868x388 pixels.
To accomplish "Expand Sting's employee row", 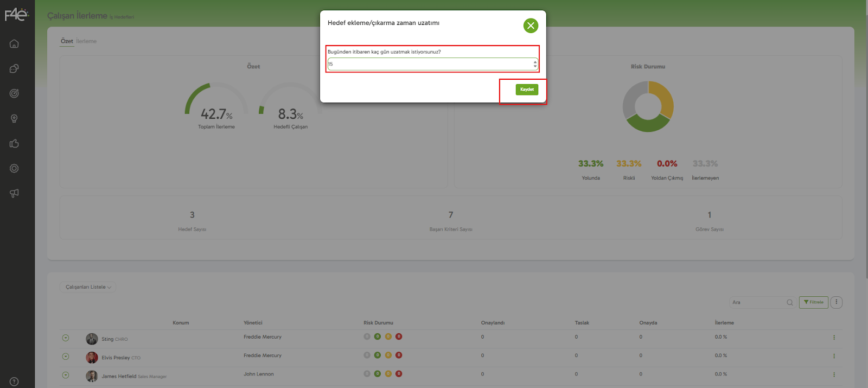I will [x=66, y=338].
